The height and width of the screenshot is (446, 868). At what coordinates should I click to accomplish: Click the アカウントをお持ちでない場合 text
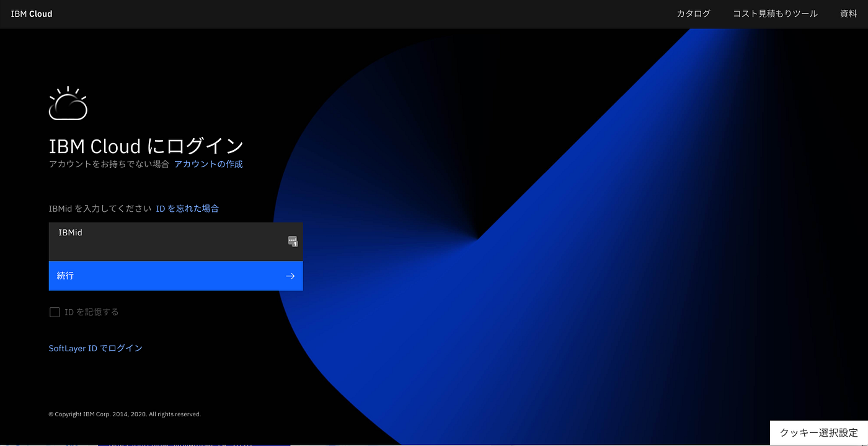(x=109, y=164)
